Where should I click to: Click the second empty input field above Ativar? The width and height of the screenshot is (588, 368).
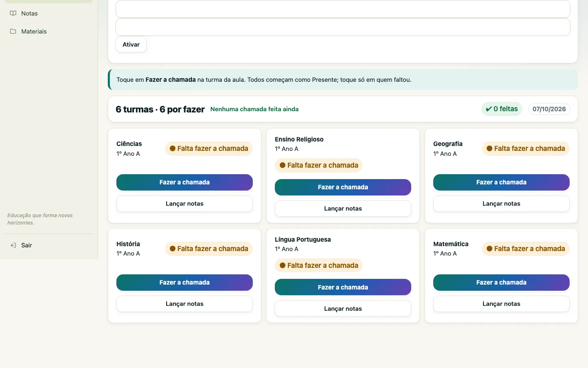pyautogui.click(x=343, y=27)
